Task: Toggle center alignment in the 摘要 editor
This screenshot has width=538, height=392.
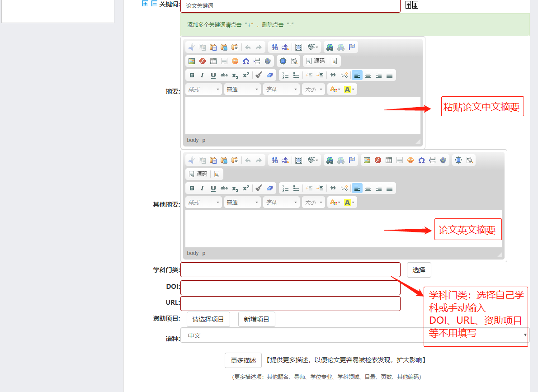Action: (x=368, y=76)
